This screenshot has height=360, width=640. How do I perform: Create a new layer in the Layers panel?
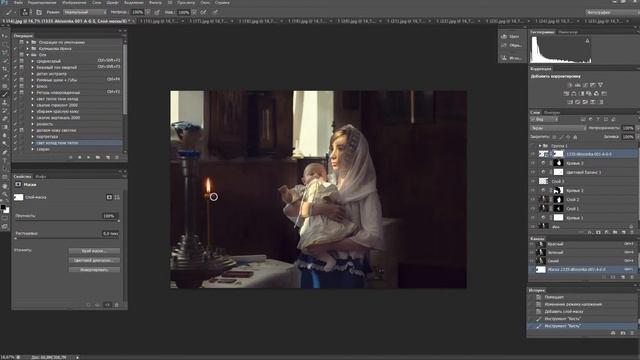coord(624,232)
